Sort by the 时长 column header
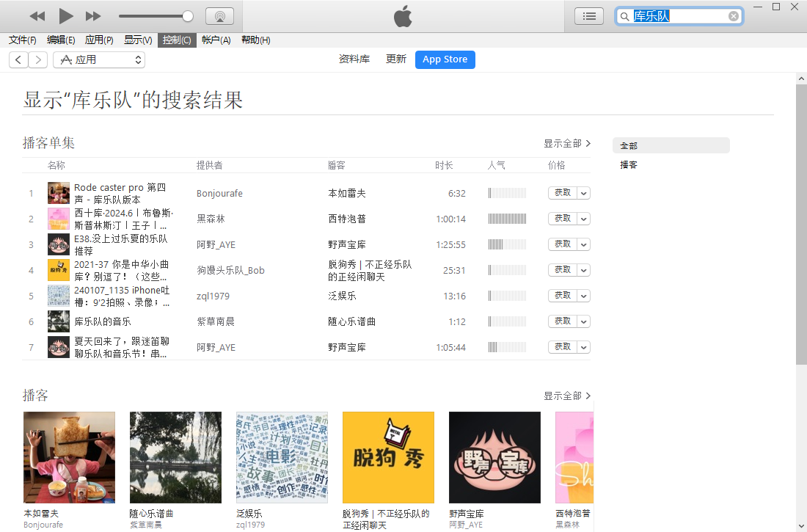The height and width of the screenshot is (532, 807). (x=444, y=165)
